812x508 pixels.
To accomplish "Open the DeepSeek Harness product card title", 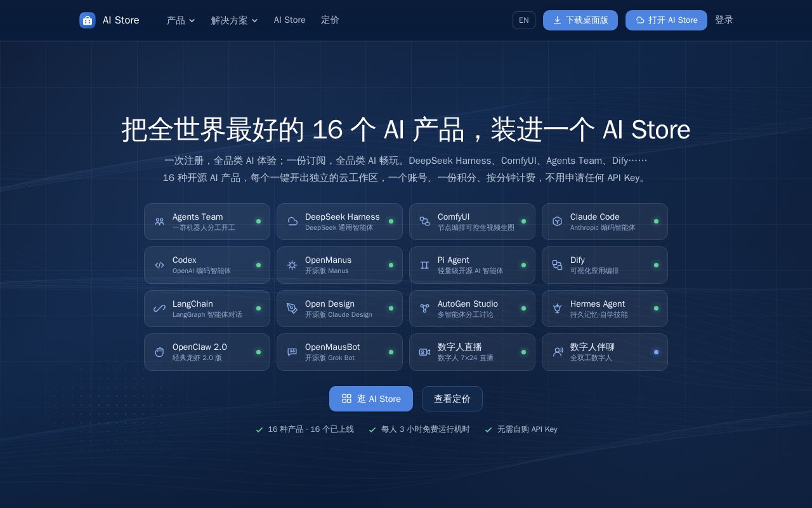I will (x=343, y=217).
